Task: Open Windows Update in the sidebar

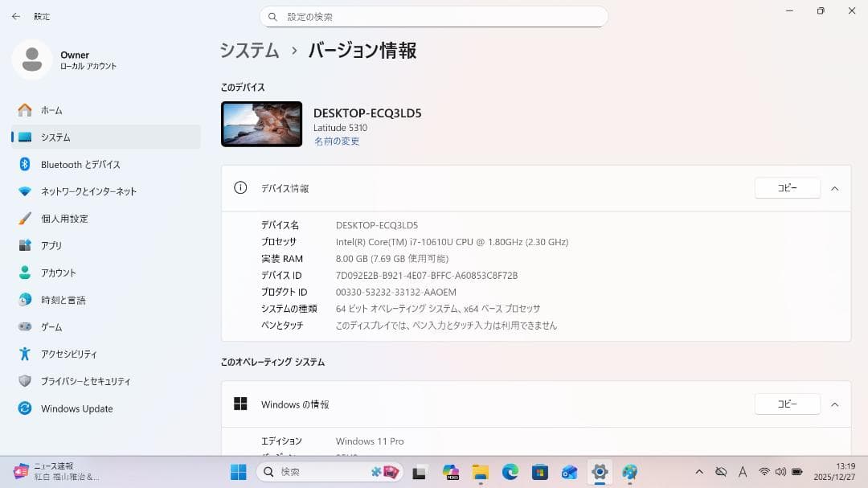Action: point(77,408)
